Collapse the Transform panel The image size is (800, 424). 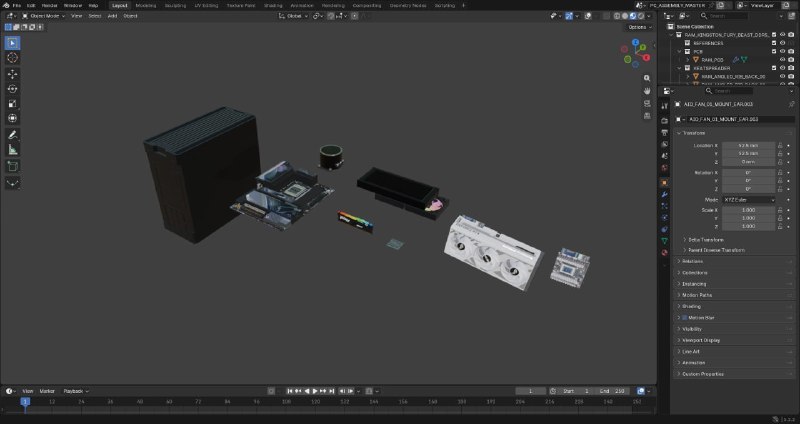point(693,133)
